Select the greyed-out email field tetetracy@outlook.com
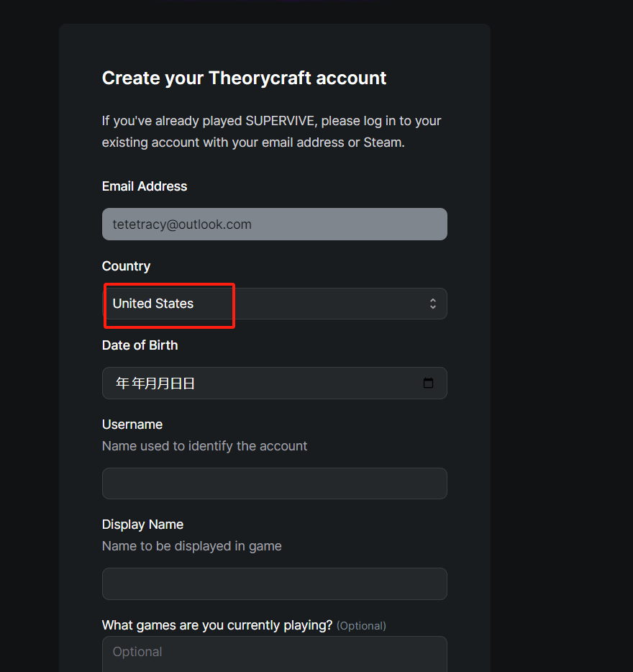This screenshot has height=672, width=633. tap(274, 224)
